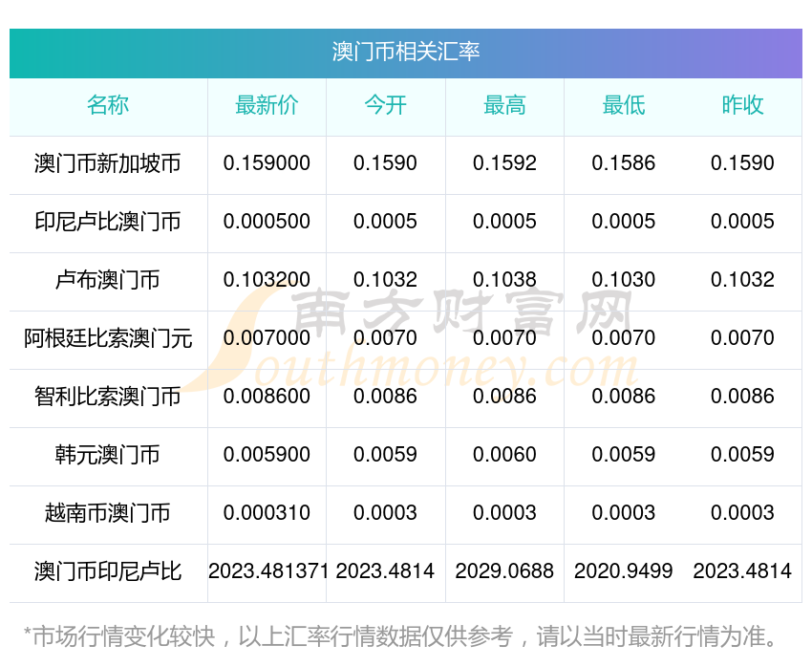Click 今开 value in 阿根廷比索澳门元 row
This screenshot has width=812, height=667.
[x=385, y=338]
